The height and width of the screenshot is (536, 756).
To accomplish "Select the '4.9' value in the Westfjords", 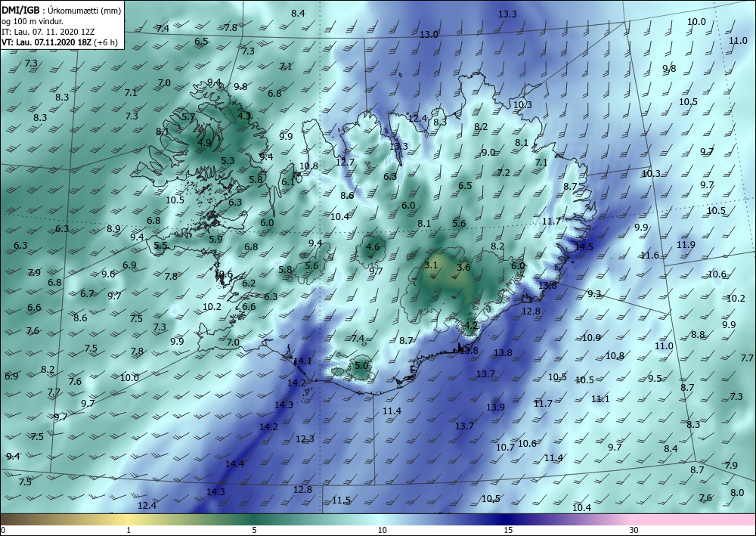I will coord(204,143).
